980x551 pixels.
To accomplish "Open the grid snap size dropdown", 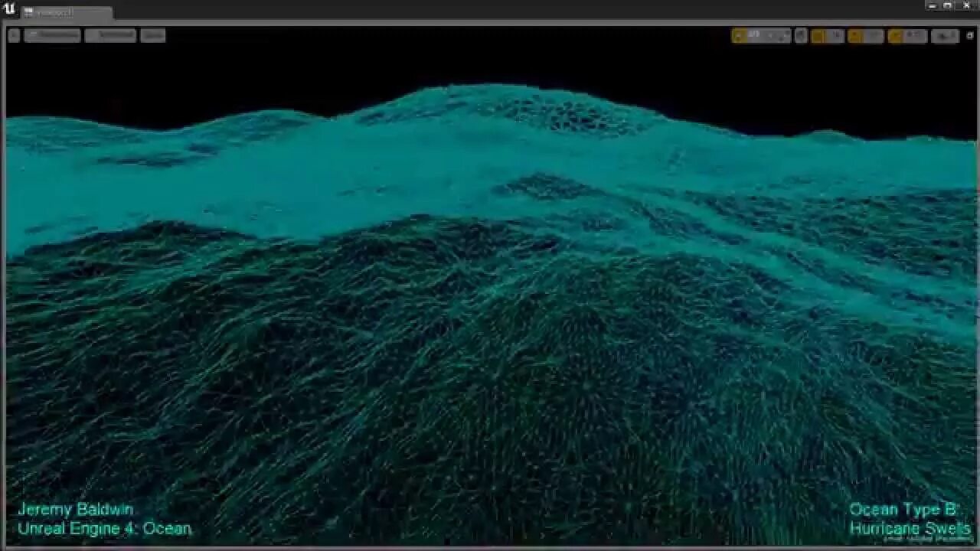I will pyautogui.click(x=837, y=35).
